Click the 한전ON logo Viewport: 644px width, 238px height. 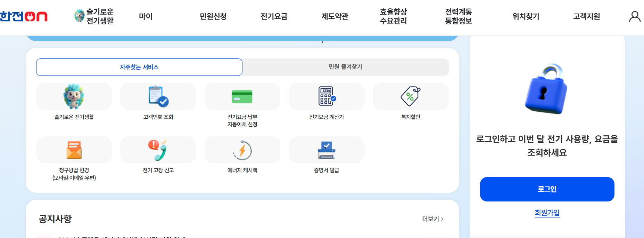click(x=24, y=16)
